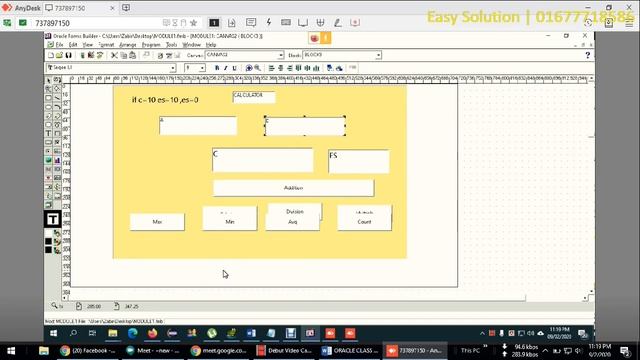Viewport: 640px width, 360px height.
Task: Select the FS text item on canvas
Action: coord(359,161)
